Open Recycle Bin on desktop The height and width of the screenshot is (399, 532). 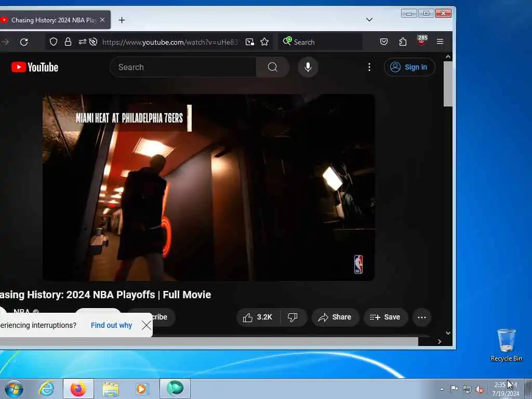click(506, 345)
